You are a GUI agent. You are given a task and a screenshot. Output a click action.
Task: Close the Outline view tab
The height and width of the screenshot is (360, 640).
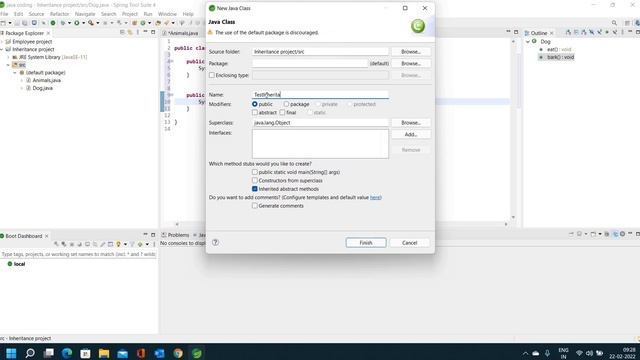[551, 33]
